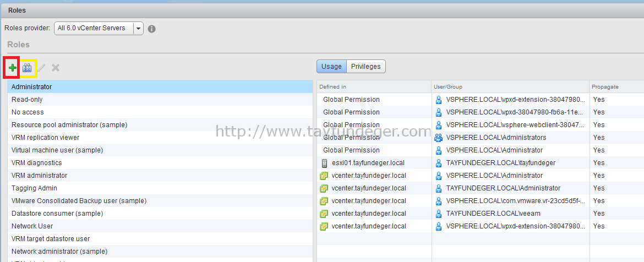The image size is (644, 262).
Task: Sort by the User/Group column header
Action: click(510, 86)
